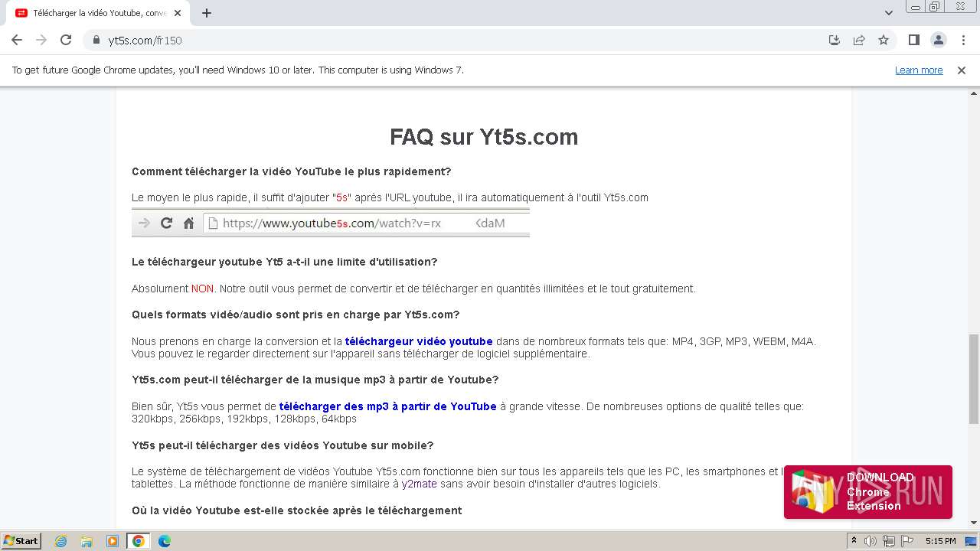980x551 pixels.
Task: Follow the y2mate link
Action: click(420, 484)
